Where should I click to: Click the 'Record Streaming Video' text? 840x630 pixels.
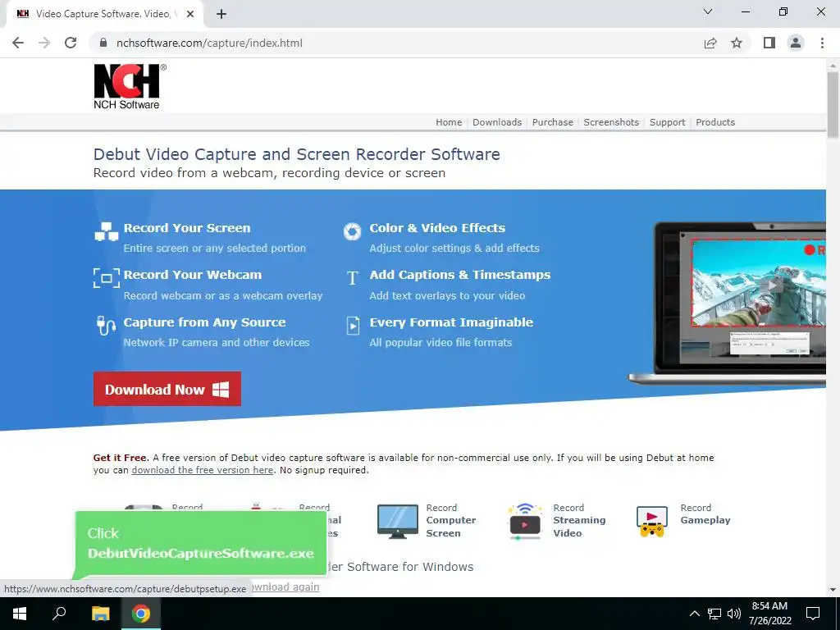tap(579, 520)
